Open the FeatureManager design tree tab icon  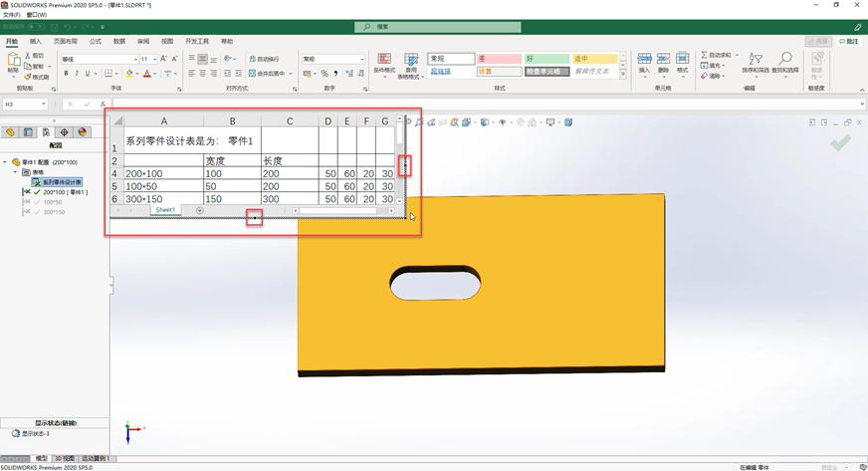[x=10, y=132]
